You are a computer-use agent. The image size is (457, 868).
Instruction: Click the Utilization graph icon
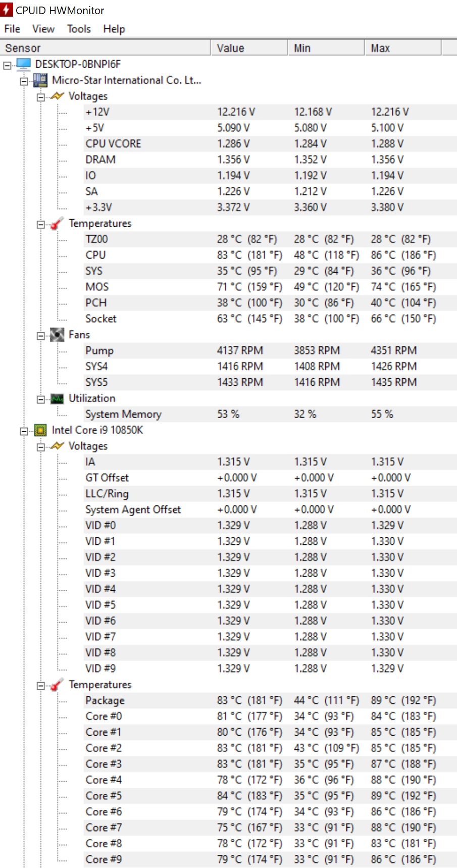(x=57, y=398)
